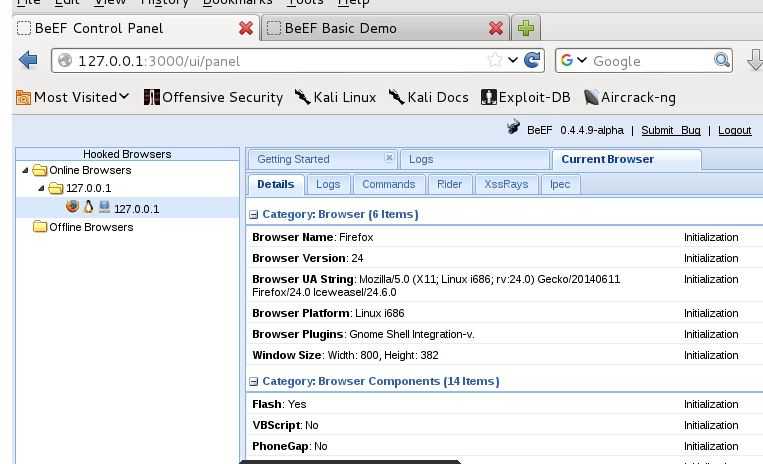This screenshot has height=464, width=763.
Task: Collapse the Category: Browser Components section
Action: (254, 381)
